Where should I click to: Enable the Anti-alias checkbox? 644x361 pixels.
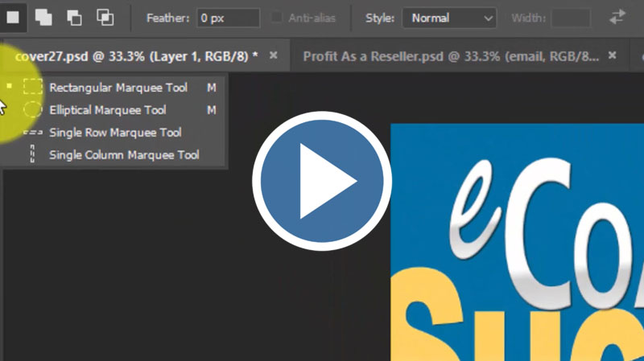(x=277, y=18)
